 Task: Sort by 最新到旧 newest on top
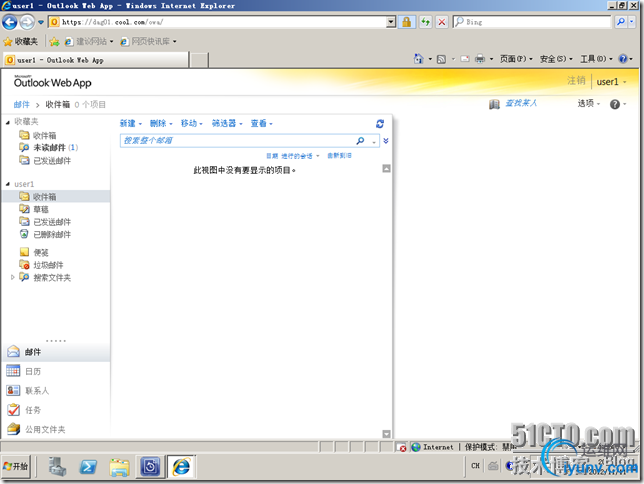coord(339,156)
